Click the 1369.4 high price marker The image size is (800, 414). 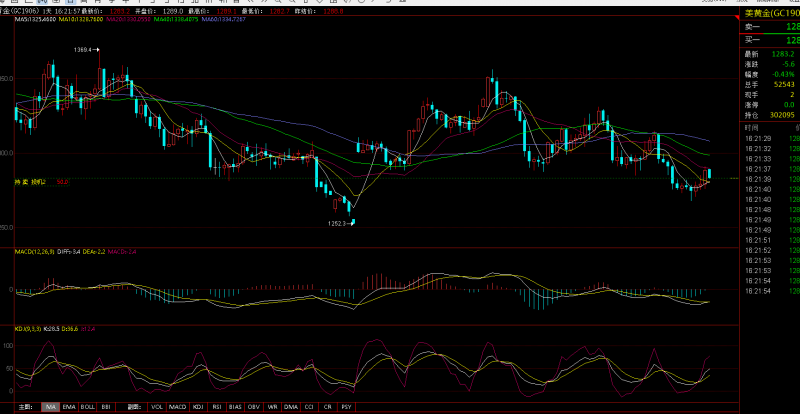coord(83,49)
